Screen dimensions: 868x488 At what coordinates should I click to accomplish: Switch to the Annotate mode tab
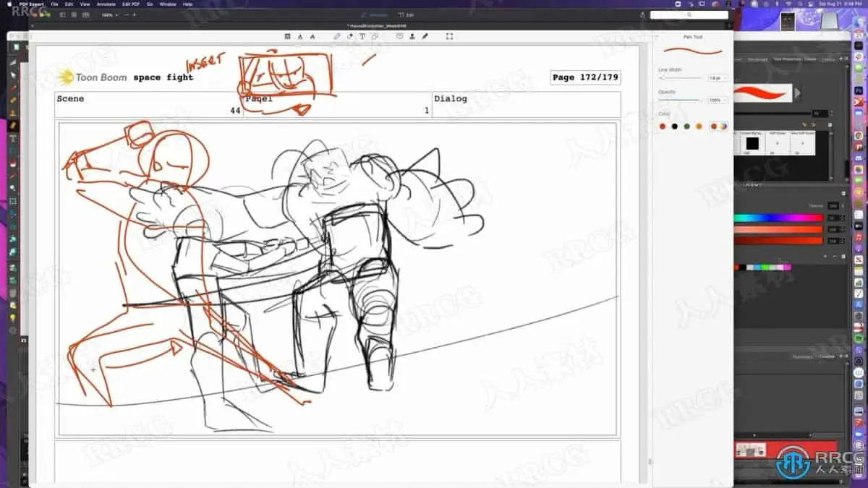tap(374, 14)
